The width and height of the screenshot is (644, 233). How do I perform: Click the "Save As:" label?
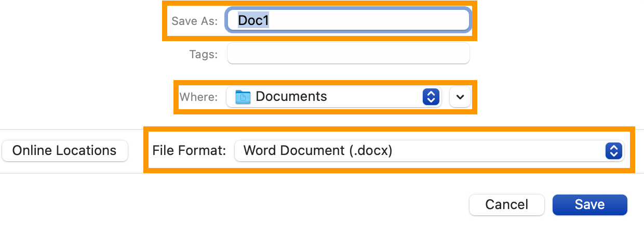click(x=194, y=22)
